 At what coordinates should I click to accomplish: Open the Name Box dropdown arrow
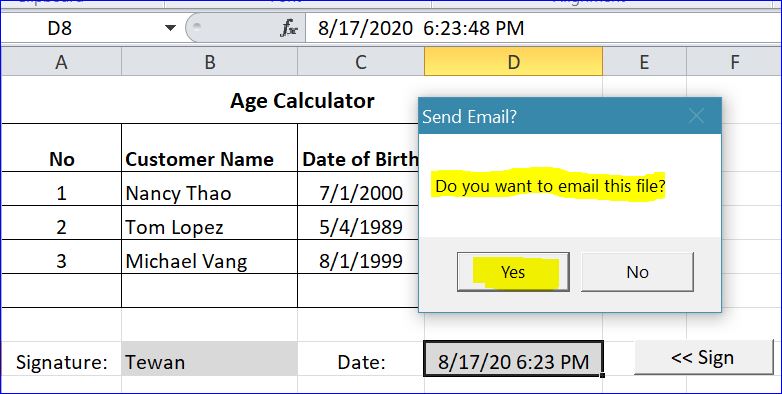(171, 28)
